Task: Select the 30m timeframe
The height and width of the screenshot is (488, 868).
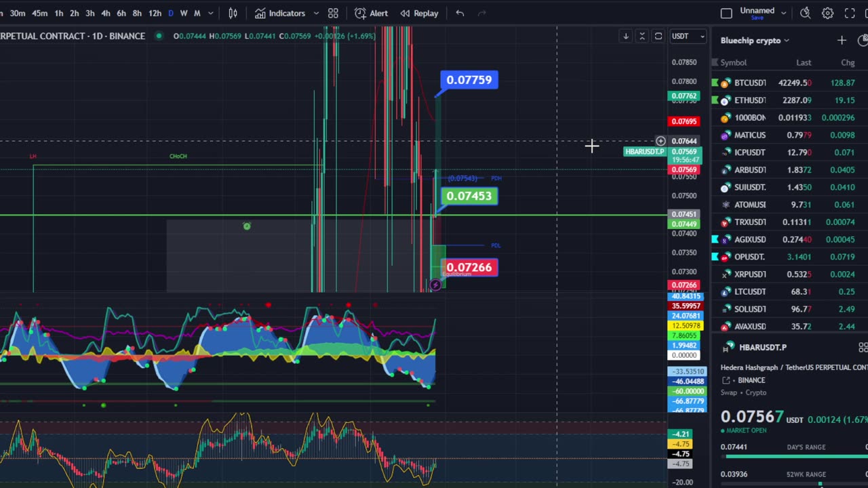Action: (x=18, y=13)
